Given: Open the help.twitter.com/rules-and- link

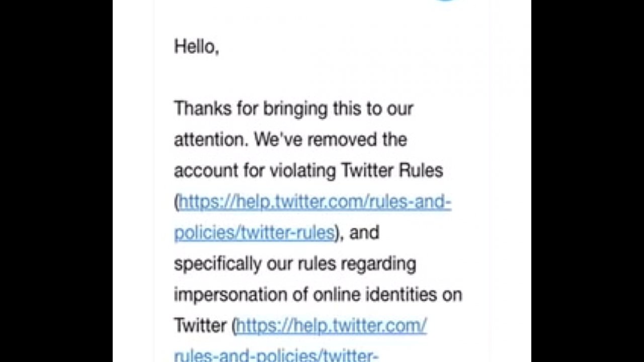Looking at the screenshot, I should point(315,202).
